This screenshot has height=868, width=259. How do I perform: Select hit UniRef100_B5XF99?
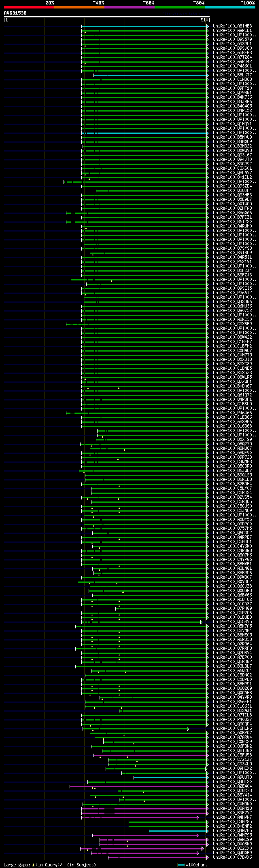(x=232, y=440)
